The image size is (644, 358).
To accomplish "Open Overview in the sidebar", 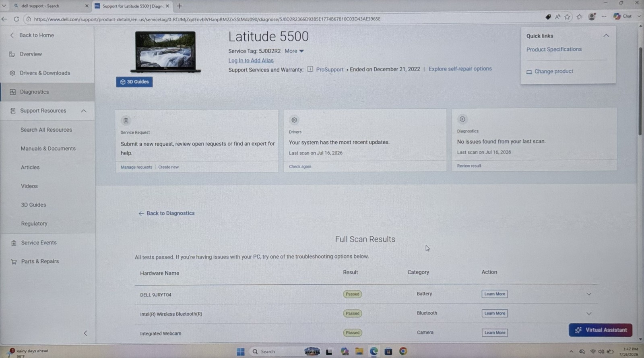I will (26, 54).
